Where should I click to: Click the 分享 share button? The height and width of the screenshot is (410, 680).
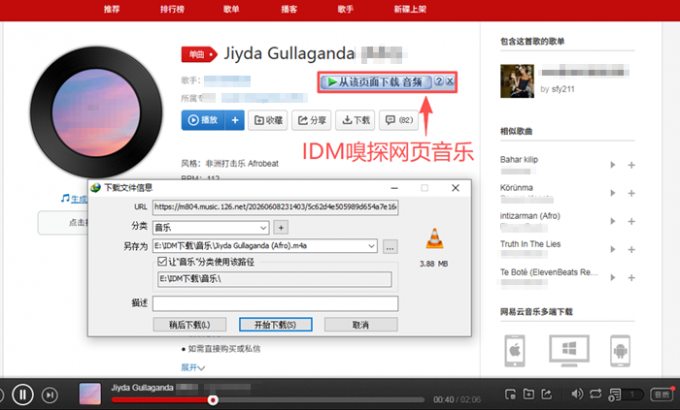tap(311, 120)
